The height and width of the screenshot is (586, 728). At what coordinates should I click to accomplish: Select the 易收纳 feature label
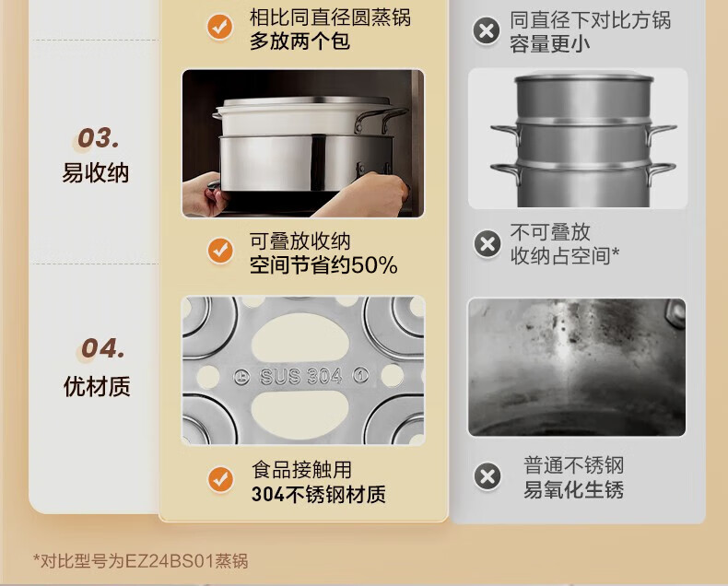[96, 172]
